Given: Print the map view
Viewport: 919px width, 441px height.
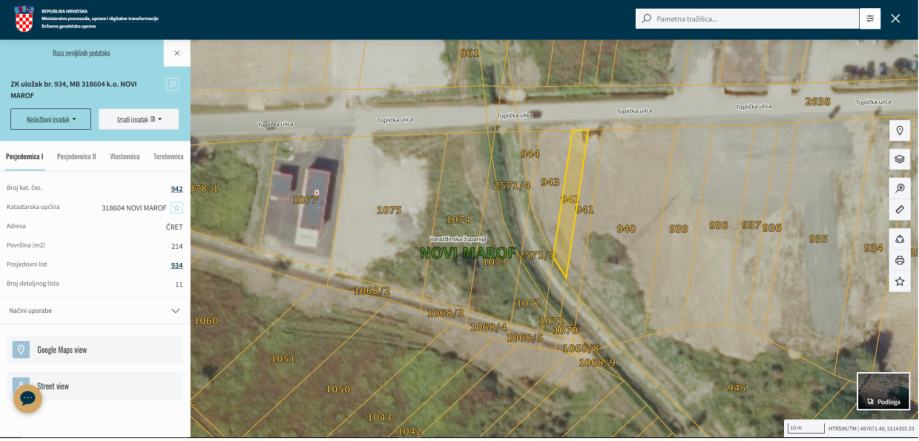Looking at the screenshot, I should click(900, 260).
